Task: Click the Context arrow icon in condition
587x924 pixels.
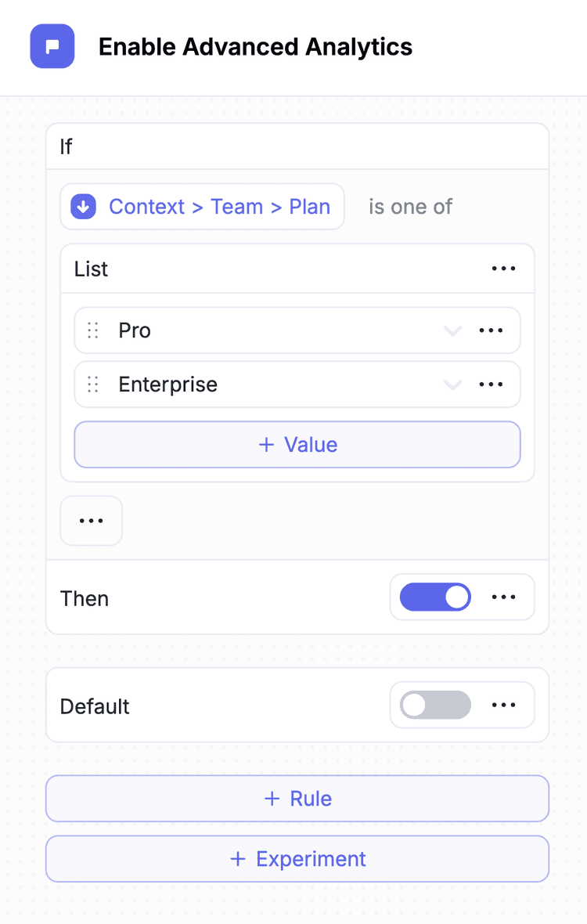Action: tap(84, 207)
